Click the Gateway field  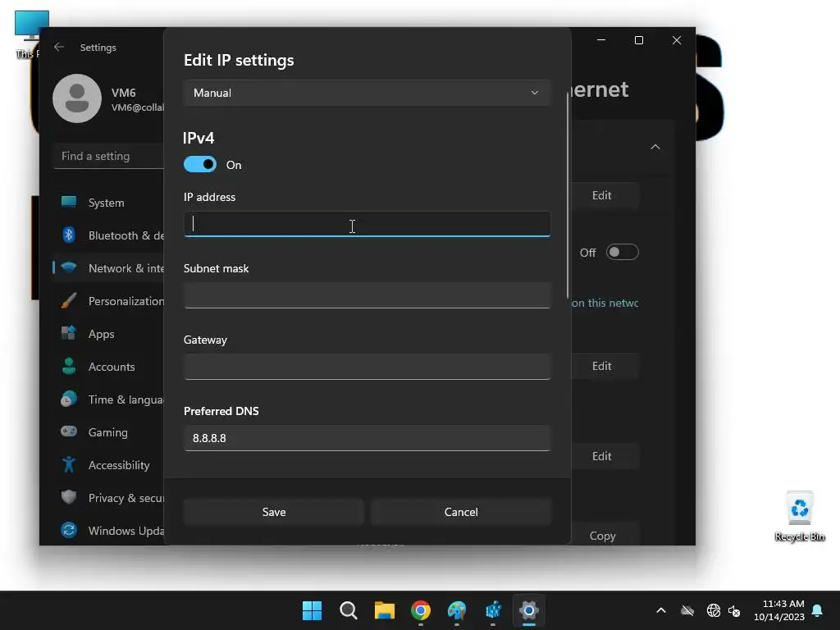point(367,367)
